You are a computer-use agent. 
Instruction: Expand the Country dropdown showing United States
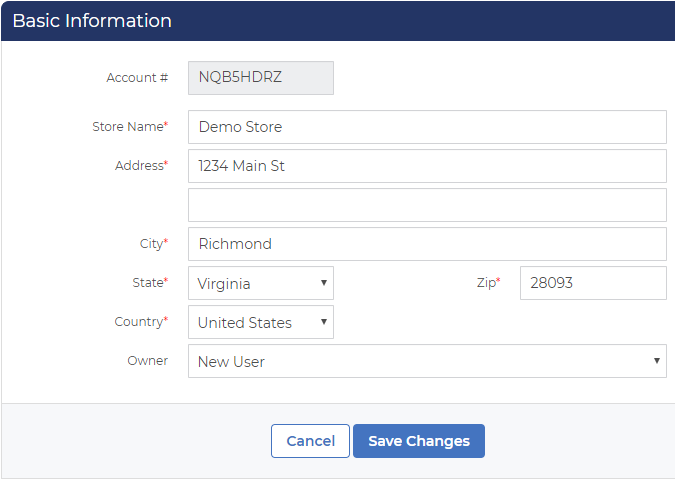260,322
